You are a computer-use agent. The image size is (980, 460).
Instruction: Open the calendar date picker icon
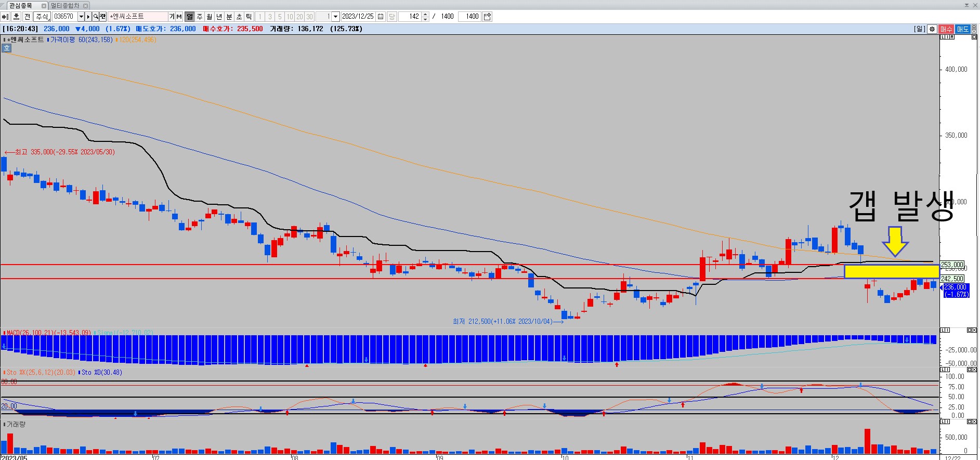pos(381,17)
